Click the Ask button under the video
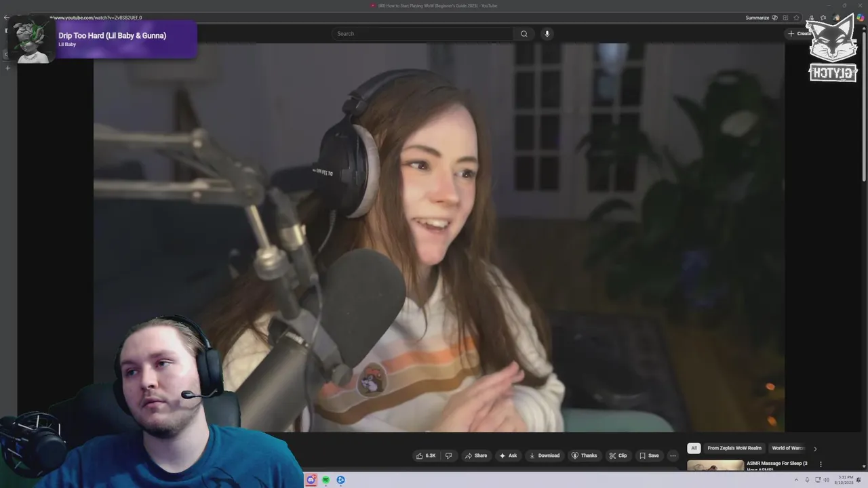The height and width of the screenshot is (488, 868). point(508,455)
